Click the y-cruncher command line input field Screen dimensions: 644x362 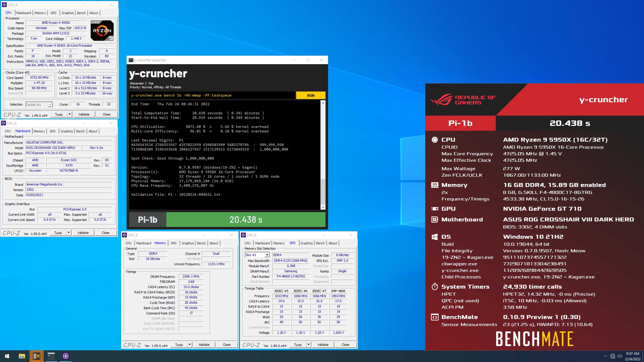point(212,95)
